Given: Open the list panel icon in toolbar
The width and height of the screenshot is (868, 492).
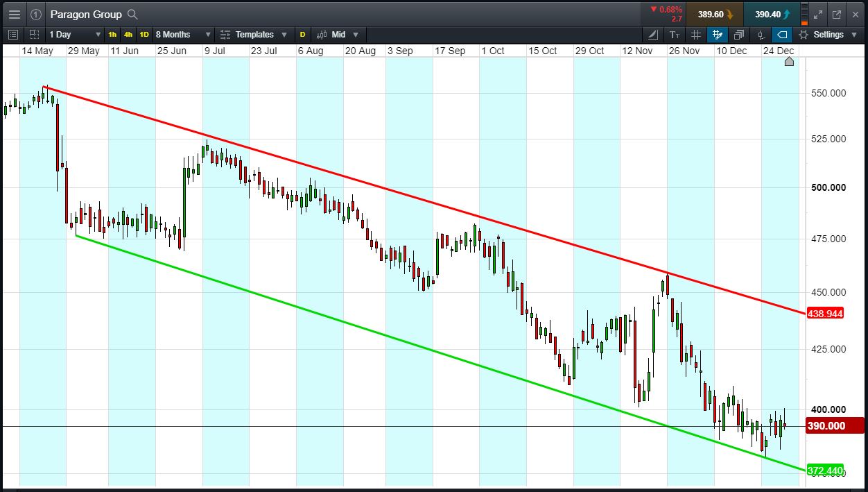Looking at the screenshot, I should (13, 34).
